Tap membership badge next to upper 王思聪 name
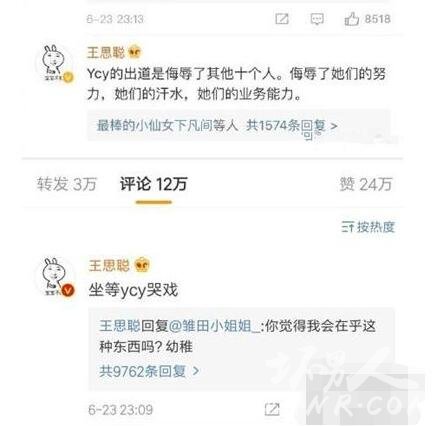 point(135,52)
